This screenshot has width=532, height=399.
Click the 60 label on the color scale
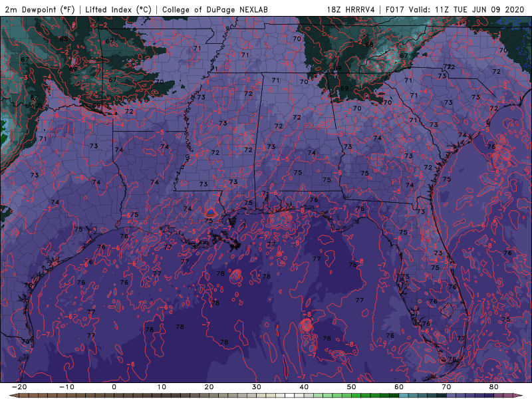[x=399, y=387]
